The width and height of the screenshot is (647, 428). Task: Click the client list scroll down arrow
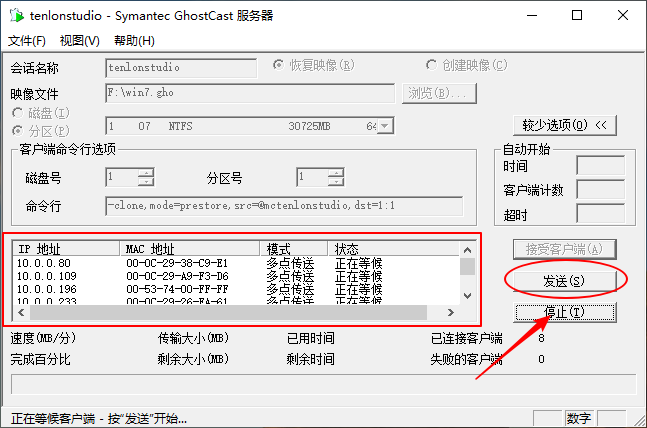(x=468, y=296)
